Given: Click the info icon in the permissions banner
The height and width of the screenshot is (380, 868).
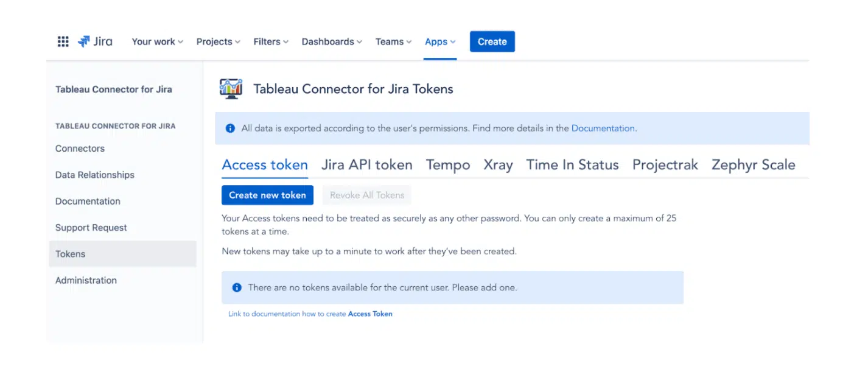Looking at the screenshot, I should pos(230,128).
